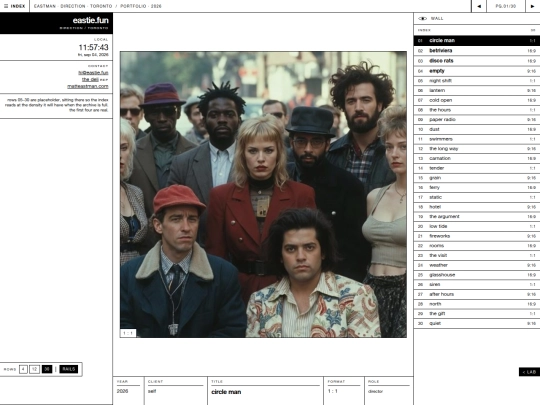Select index row 16 ferry
The image size is (540, 405).
coord(477,187)
